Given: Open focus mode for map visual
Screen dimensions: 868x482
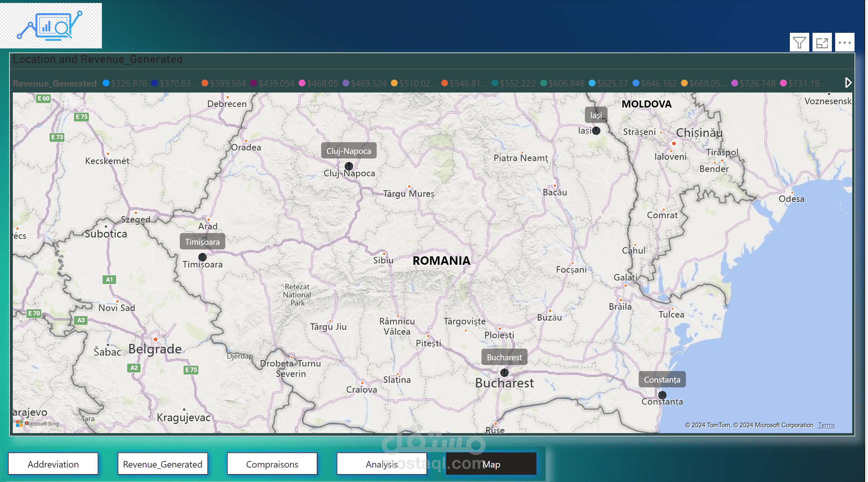Looking at the screenshot, I should coord(821,42).
